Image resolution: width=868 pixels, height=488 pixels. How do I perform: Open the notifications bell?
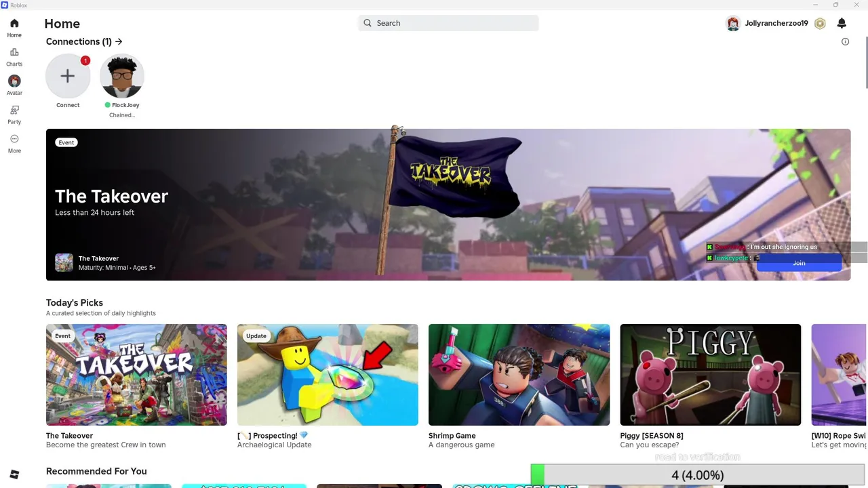pos(842,24)
